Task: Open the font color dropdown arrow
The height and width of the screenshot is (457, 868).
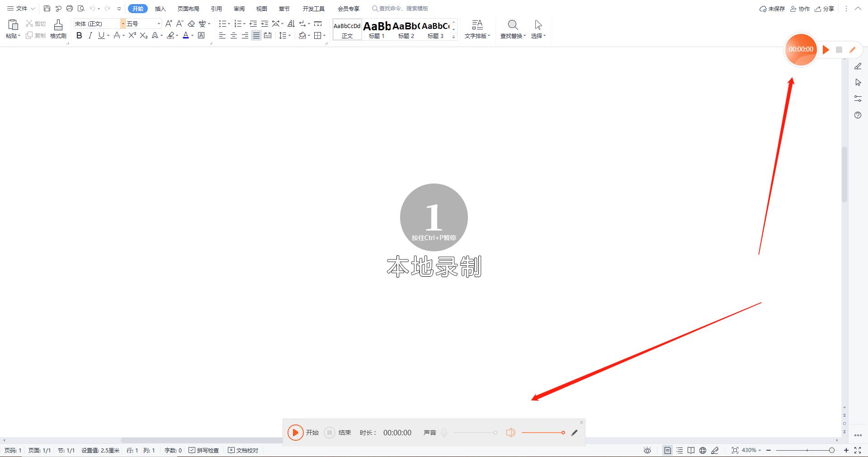Action: pos(192,36)
